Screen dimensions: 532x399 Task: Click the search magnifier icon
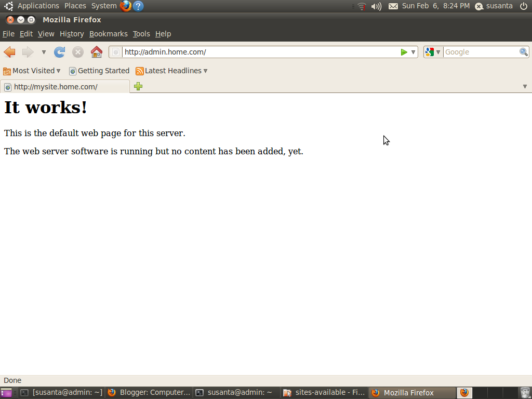click(x=523, y=52)
